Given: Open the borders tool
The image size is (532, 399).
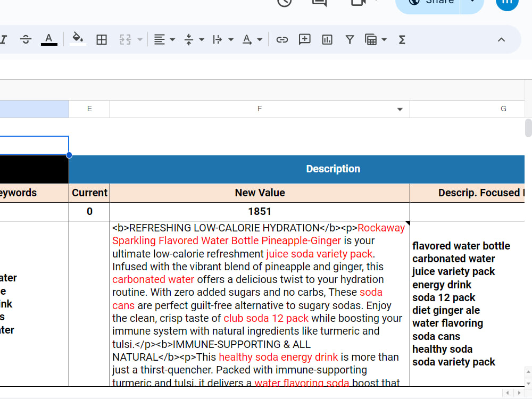Looking at the screenshot, I should point(102,40).
